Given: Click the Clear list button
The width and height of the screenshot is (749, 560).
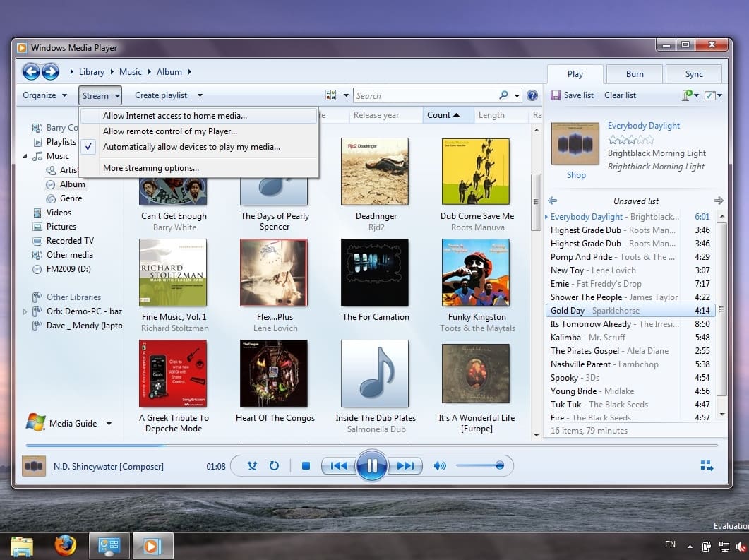Looking at the screenshot, I should tap(620, 95).
